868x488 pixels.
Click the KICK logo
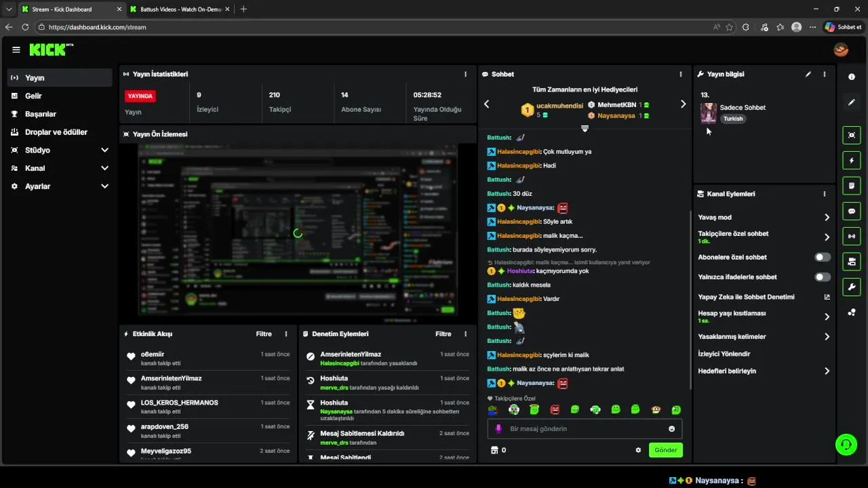[x=51, y=49]
